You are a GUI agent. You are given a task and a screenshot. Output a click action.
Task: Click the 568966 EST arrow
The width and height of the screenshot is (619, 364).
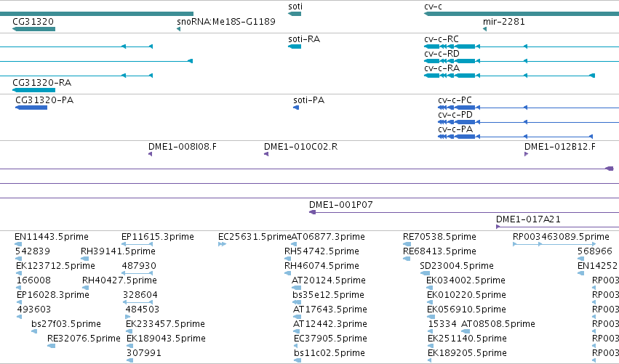[580, 259]
